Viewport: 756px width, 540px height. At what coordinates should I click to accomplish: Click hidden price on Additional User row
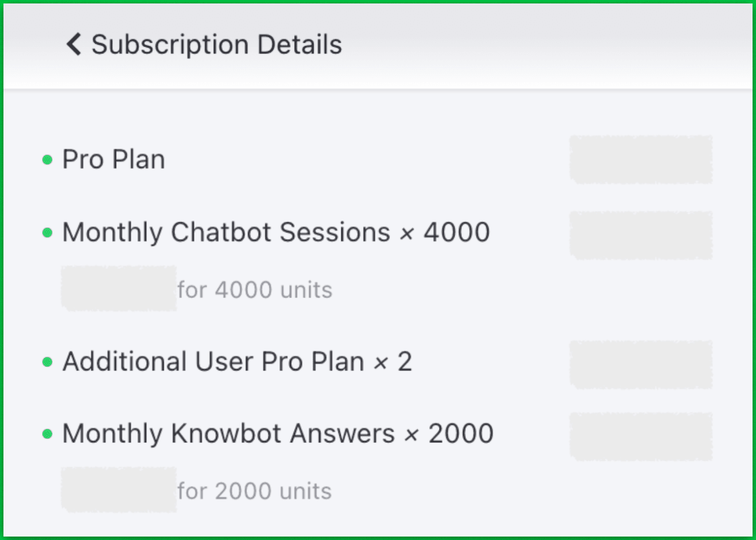[641, 364]
